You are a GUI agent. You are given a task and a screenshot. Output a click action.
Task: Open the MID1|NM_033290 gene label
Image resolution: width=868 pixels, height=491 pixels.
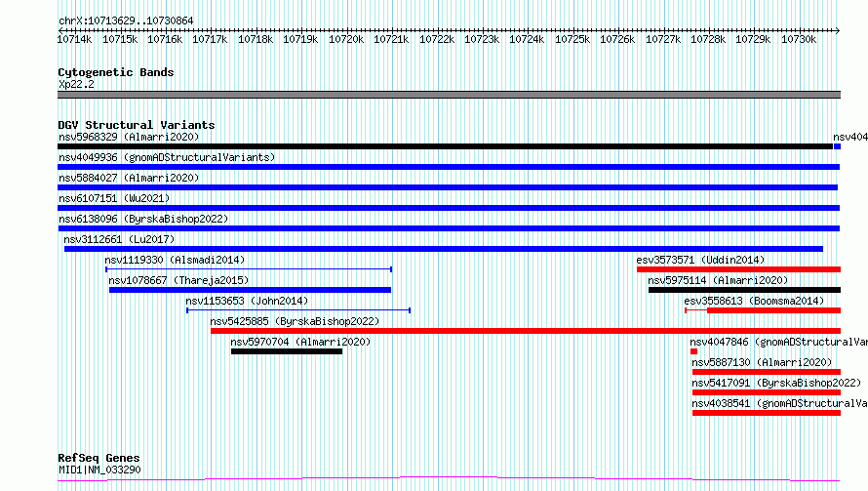coord(99,470)
